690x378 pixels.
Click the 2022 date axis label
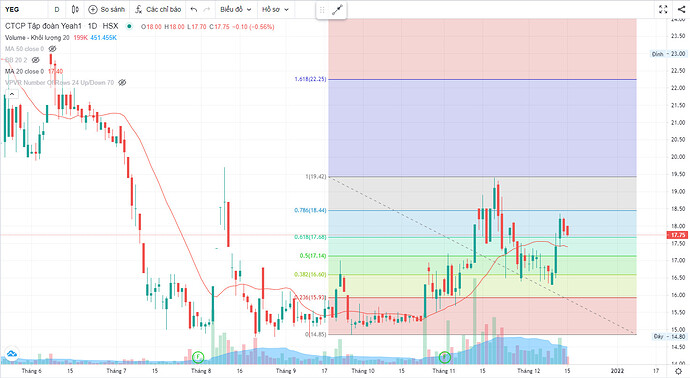[617, 371]
